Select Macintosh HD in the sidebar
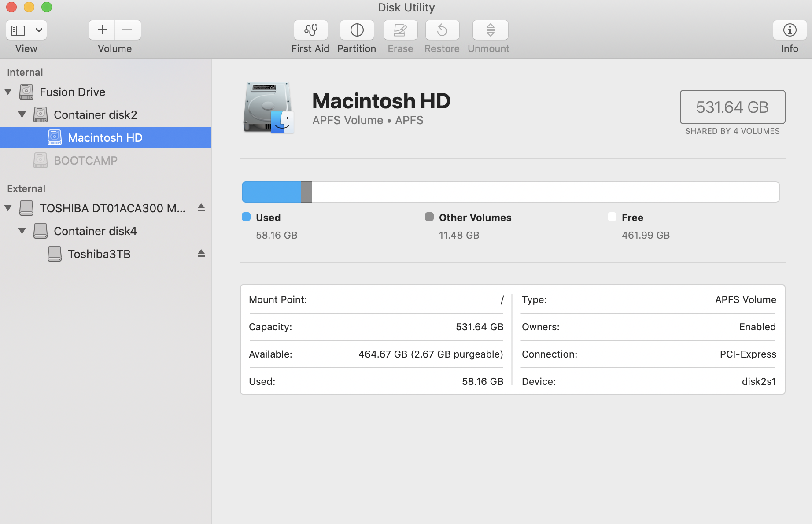812x524 pixels. [105, 138]
